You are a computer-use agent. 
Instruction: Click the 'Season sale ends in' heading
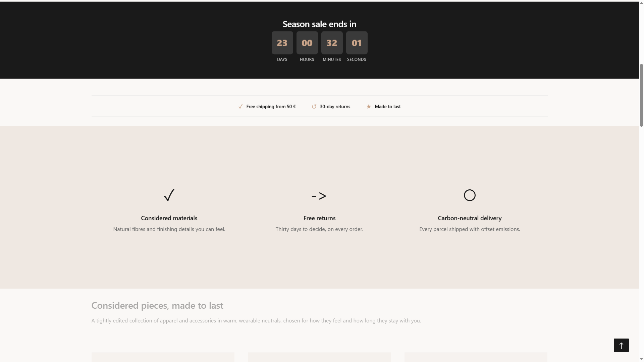319,24
